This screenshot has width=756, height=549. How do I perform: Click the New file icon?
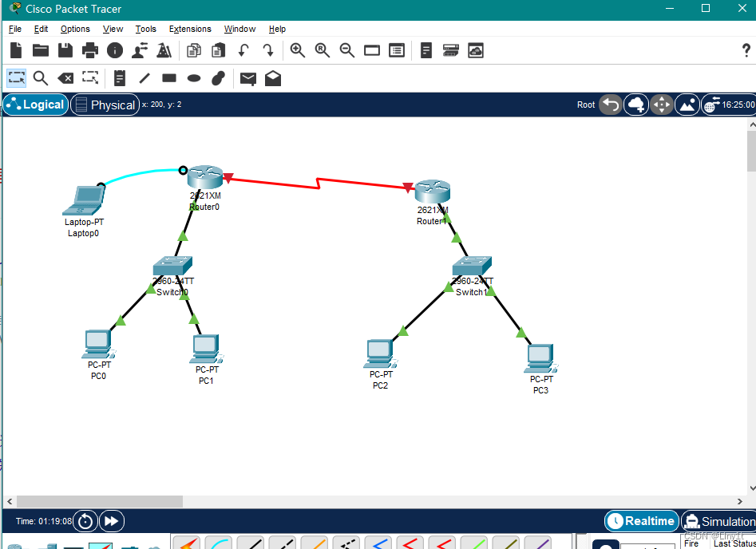pos(16,50)
